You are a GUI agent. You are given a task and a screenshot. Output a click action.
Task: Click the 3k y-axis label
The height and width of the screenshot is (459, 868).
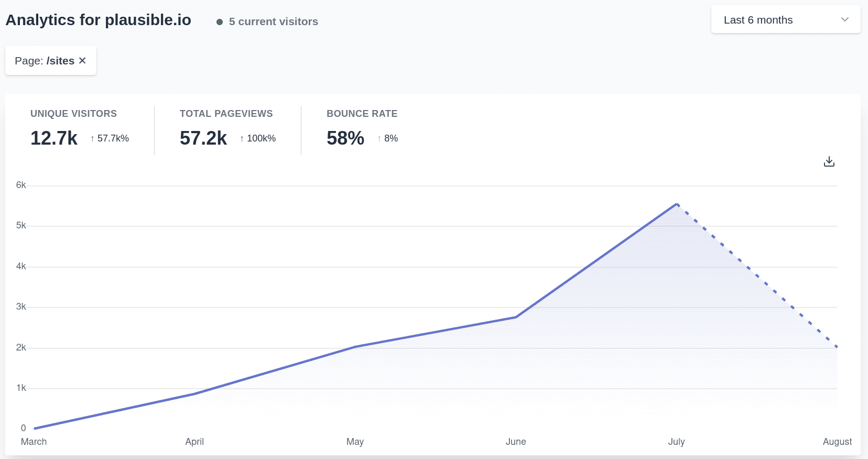coord(21,307)
